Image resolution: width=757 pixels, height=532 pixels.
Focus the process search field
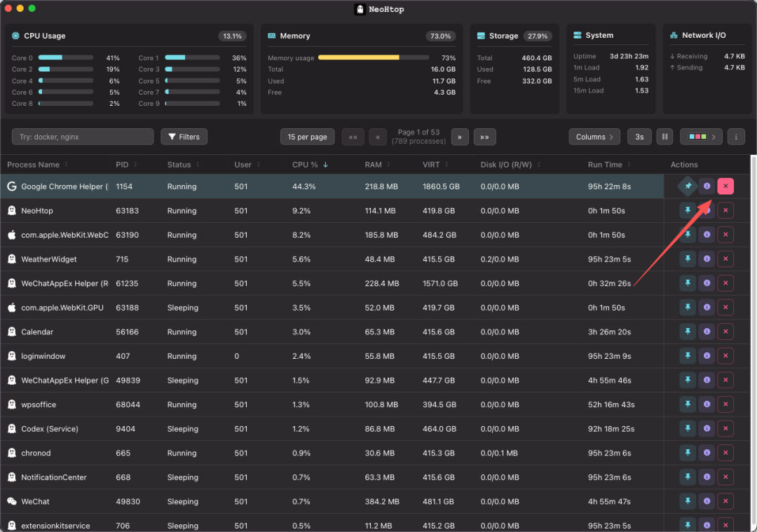tap(83, 137)
